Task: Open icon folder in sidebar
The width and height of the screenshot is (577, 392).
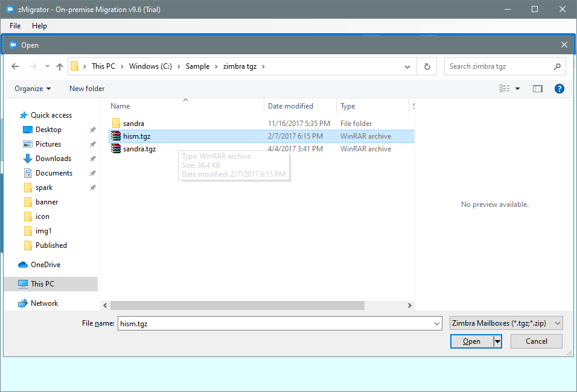Action: click(42, 217)
